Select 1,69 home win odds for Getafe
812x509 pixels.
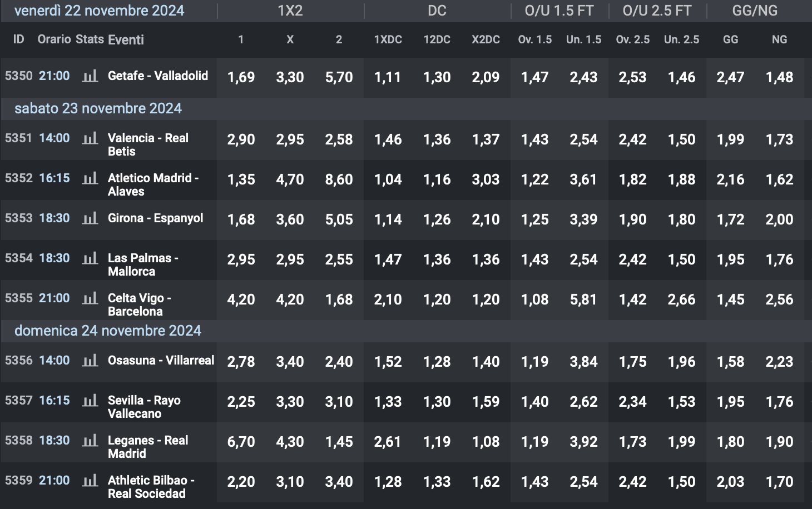coord(240,77)
